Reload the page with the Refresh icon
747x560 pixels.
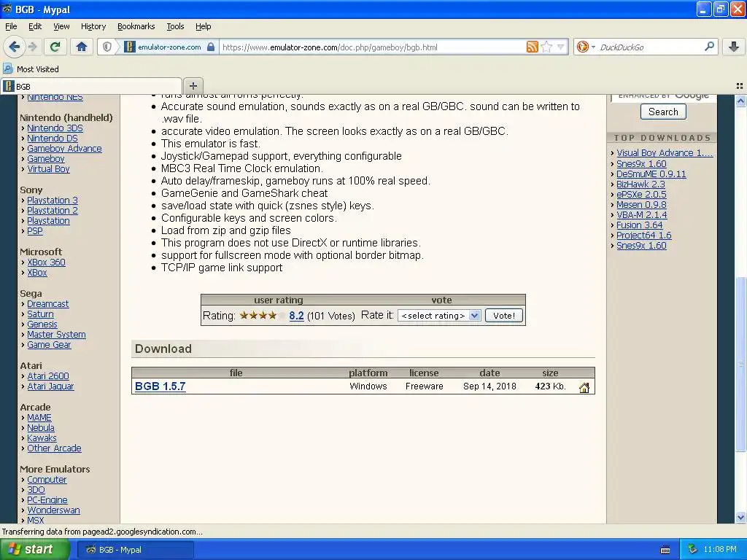coord(55,47)
